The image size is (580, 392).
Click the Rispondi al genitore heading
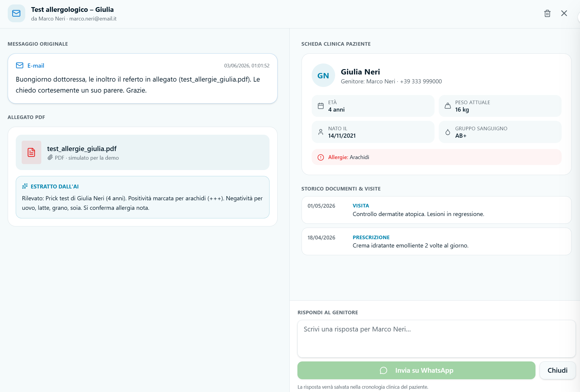(x=328, y=312)
